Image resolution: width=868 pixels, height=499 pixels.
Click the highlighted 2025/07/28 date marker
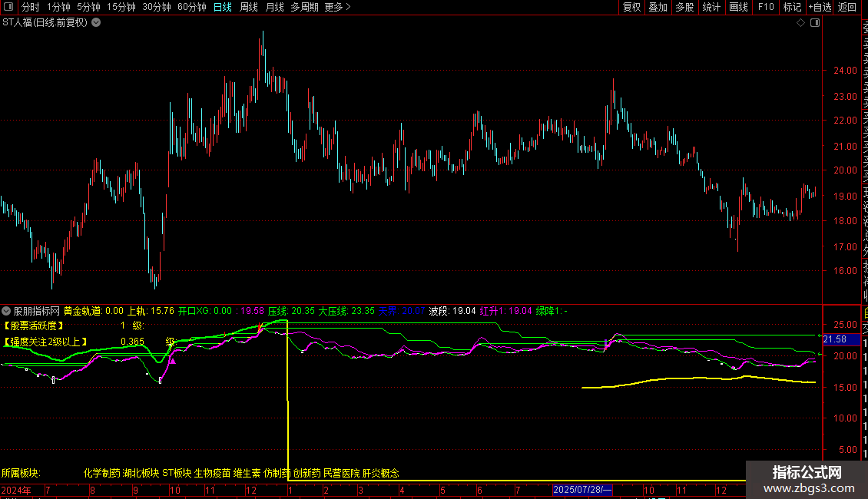582,490
